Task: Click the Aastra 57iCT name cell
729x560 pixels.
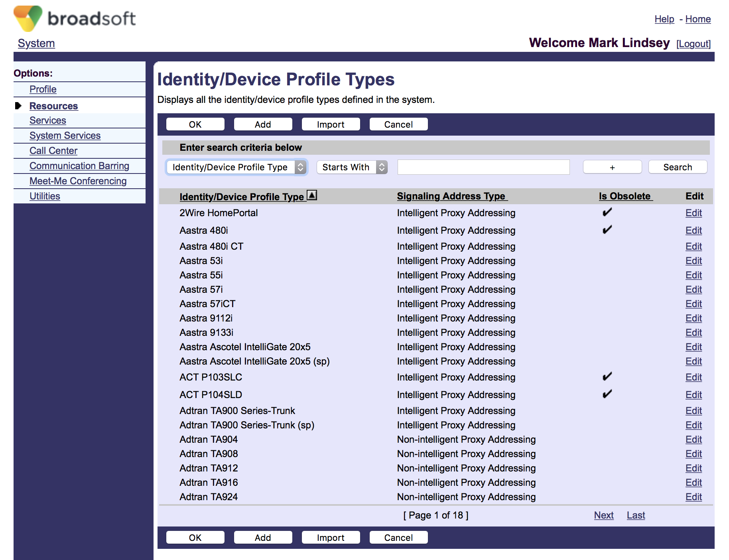Action: pyautogui.click(x=207, y=304)
